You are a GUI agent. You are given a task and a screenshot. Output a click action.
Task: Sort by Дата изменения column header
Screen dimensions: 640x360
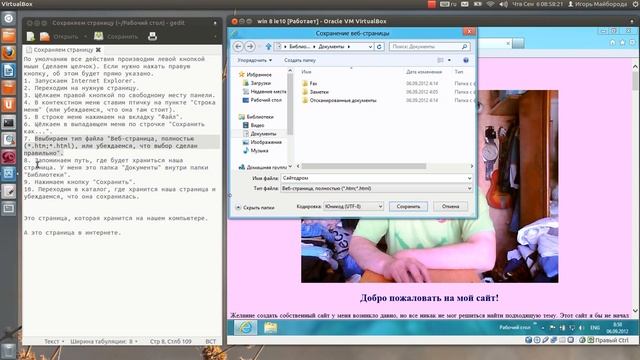click(x=424, y=72)
